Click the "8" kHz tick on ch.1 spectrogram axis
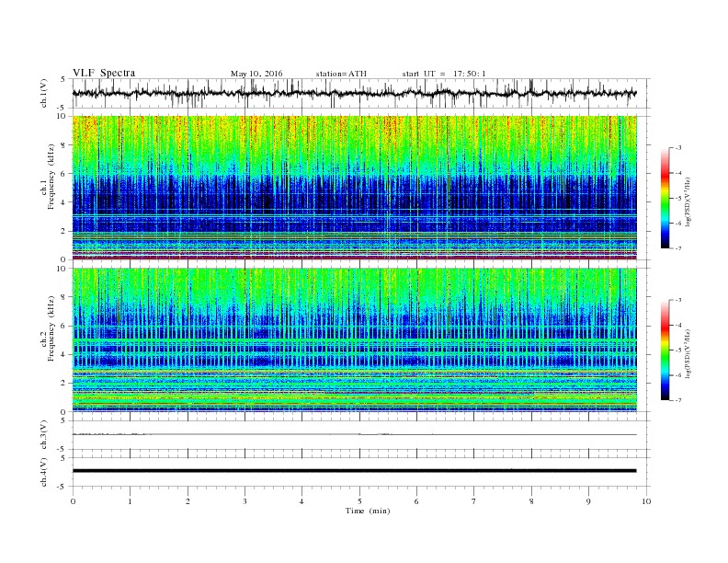This screenshot has height=563, width=728. click(x=63, y=145)
